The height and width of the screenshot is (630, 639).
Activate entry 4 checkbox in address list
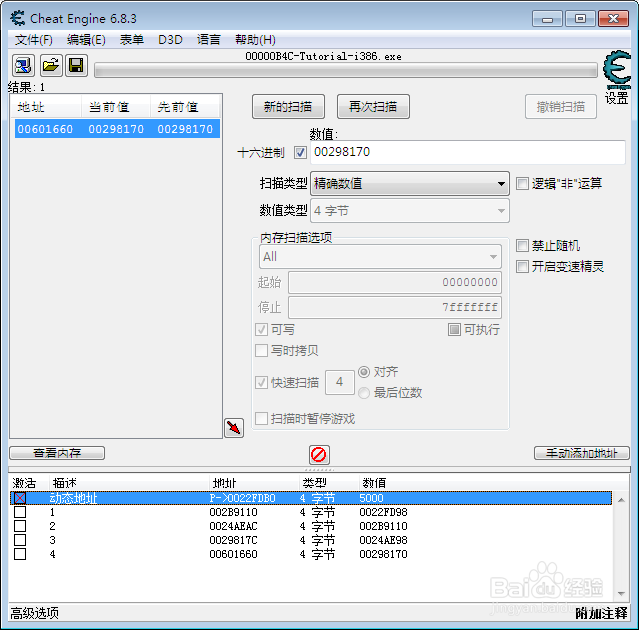click(20, 554)
